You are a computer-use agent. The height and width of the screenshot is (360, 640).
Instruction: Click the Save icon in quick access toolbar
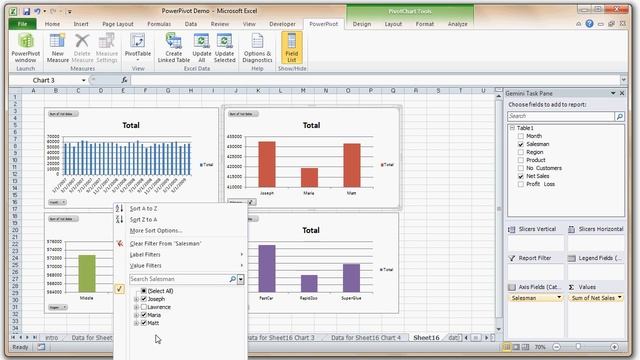[x=27, y=11]
